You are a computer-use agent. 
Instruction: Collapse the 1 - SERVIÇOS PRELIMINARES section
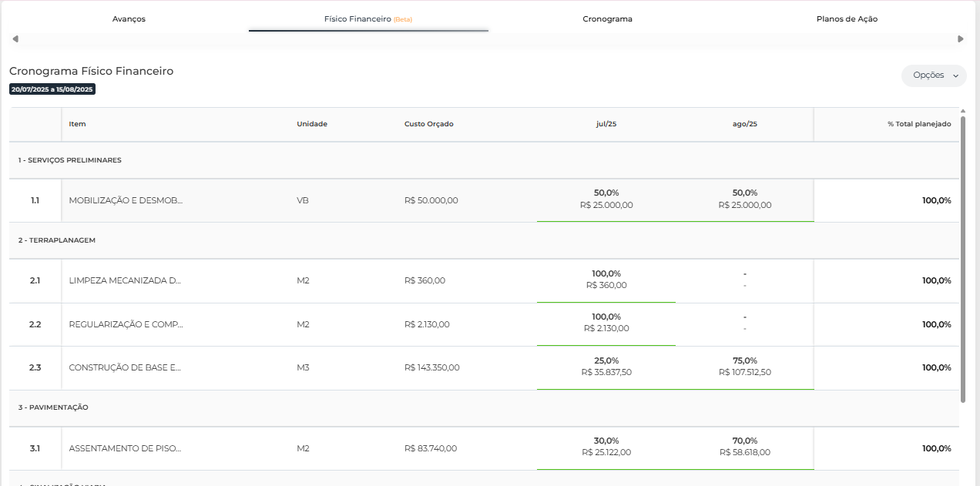[70, 160]
